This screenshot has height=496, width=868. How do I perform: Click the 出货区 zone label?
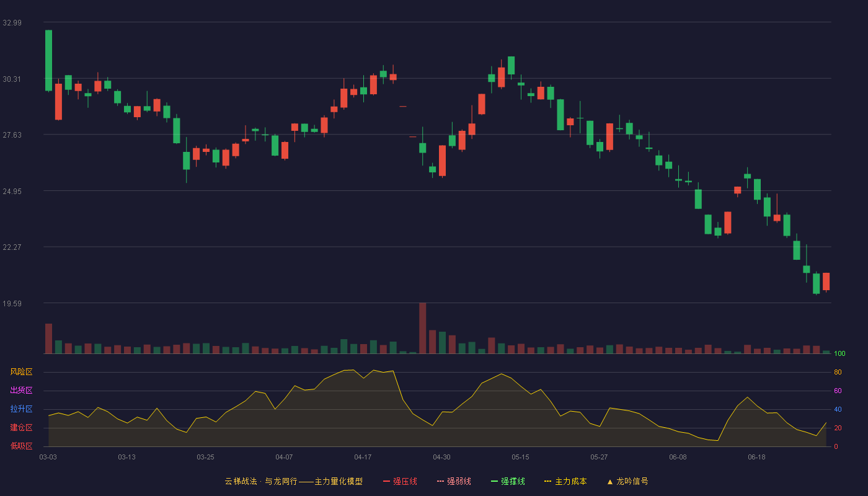(x=21, y=391)
